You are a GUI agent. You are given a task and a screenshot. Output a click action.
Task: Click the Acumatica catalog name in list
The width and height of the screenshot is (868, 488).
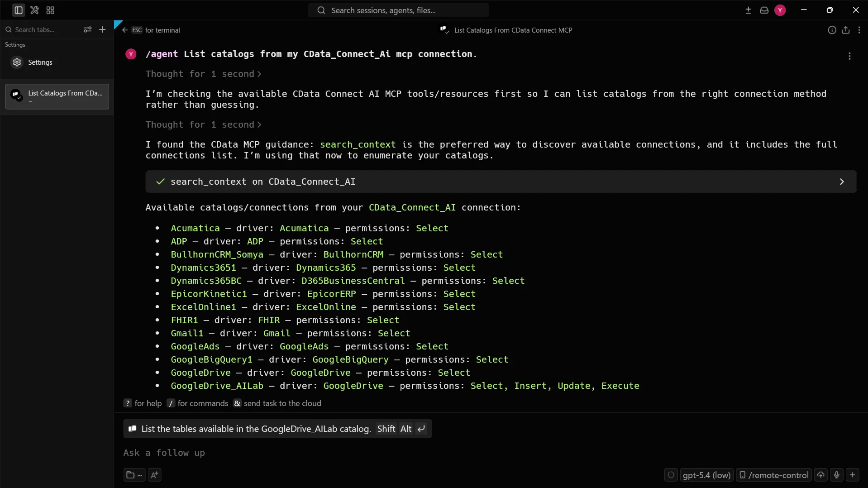[195, 228]
